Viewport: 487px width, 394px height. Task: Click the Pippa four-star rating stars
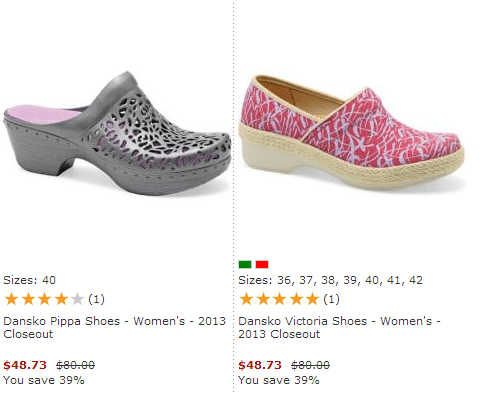pyautogui.click(x=44, y=299)
